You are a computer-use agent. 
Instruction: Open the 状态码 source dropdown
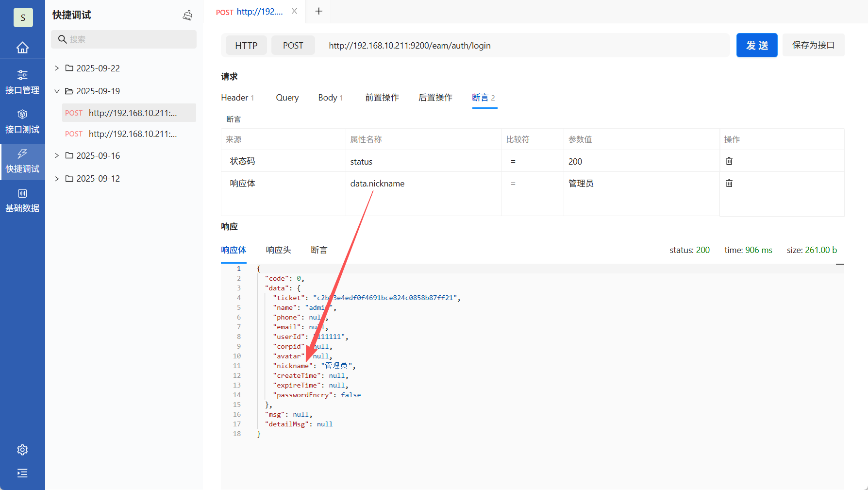pyautogui.click(x=284, y=161)
